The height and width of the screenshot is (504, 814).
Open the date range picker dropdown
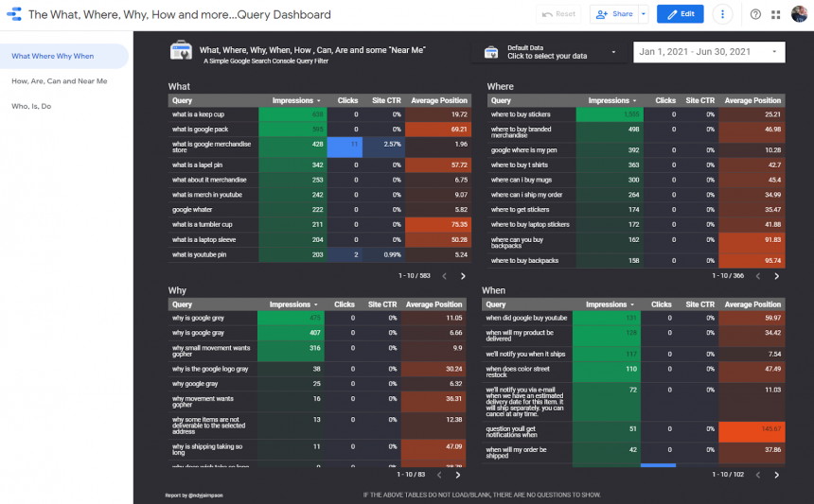pos(709,52)
